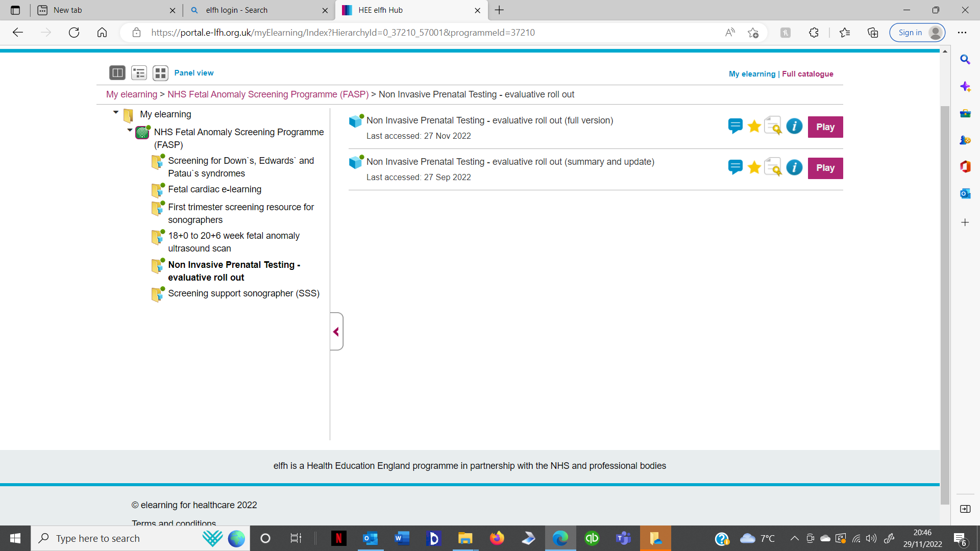Select Fetal cardiac e-learning folder
This screenshot has width=980, height=551.
coord(214,189)
